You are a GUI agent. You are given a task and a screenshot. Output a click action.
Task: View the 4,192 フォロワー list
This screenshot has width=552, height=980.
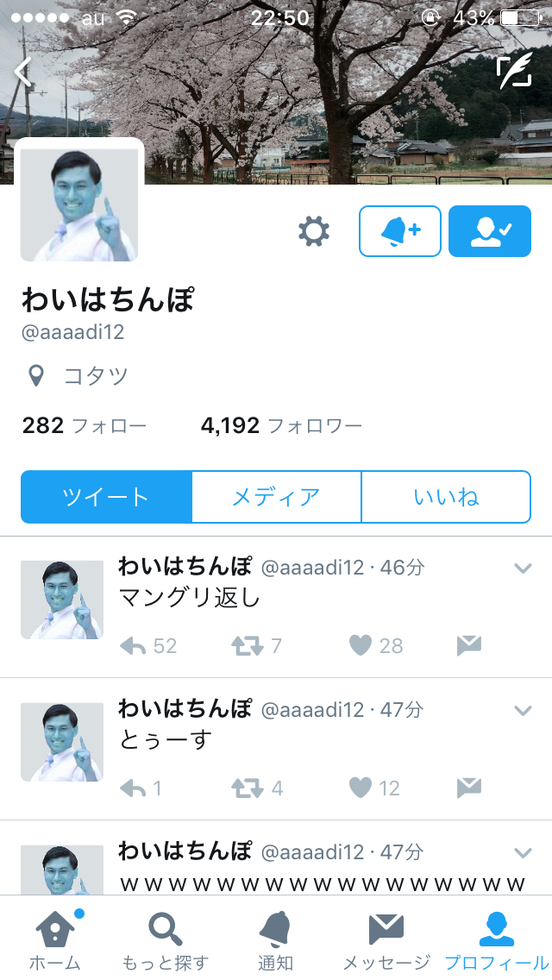point(281,425)
